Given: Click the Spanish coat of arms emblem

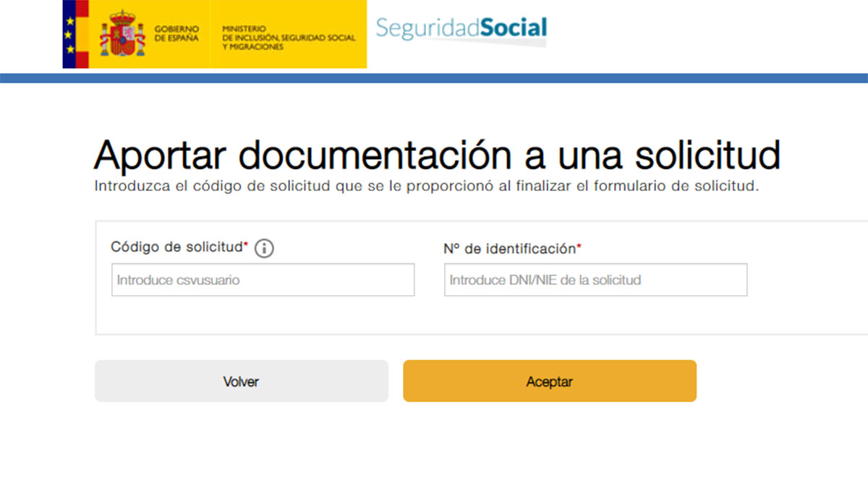Looking at the screenshot, I should coord(122,34).
